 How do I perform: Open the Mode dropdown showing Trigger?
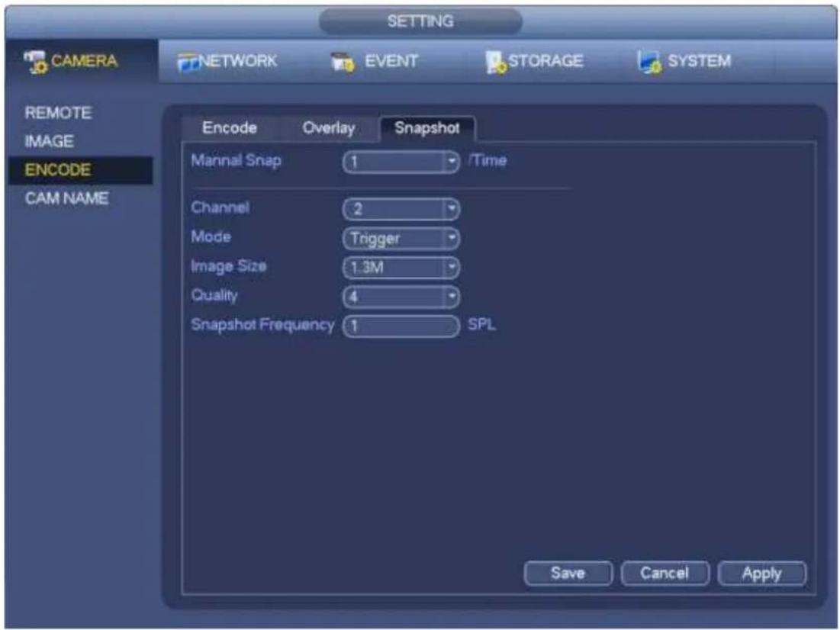click(x=401, y=238)
